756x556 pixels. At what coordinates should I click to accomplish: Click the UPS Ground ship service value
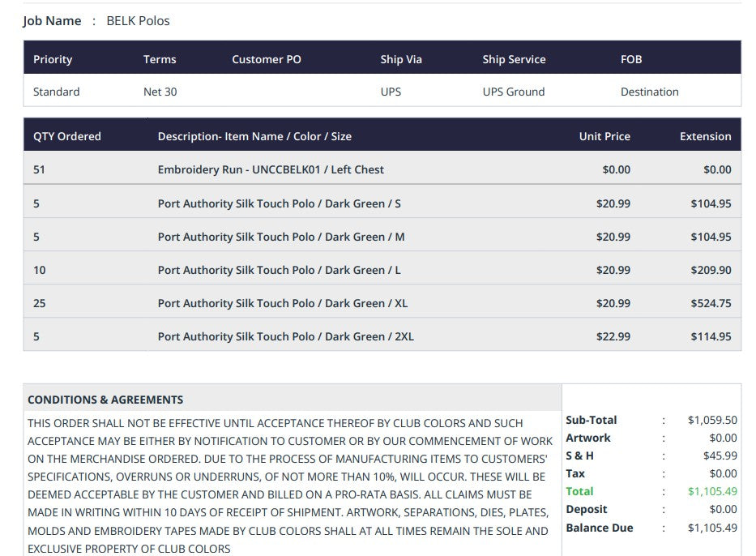tap(514, 92)
